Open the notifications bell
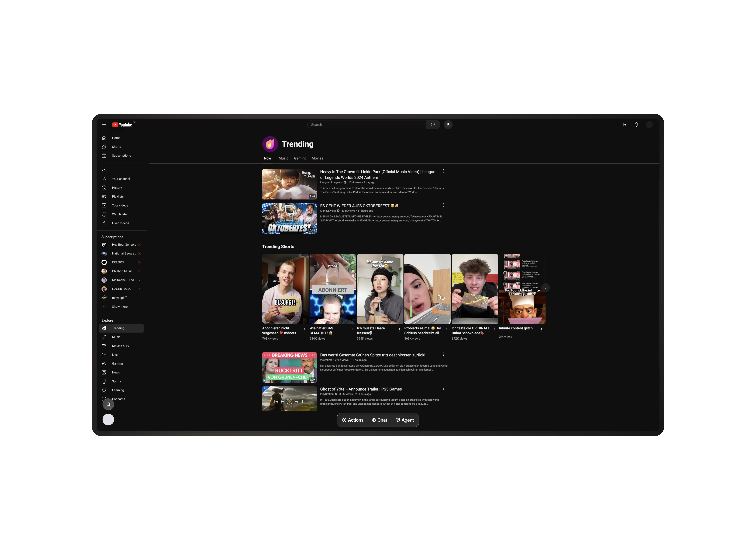756x550 pixels. [636, 124]
